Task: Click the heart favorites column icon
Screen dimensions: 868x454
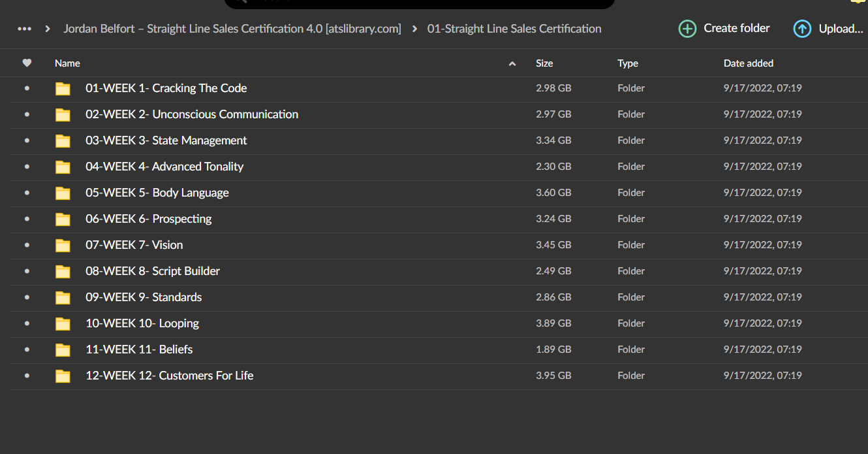Action: [27, 63]
